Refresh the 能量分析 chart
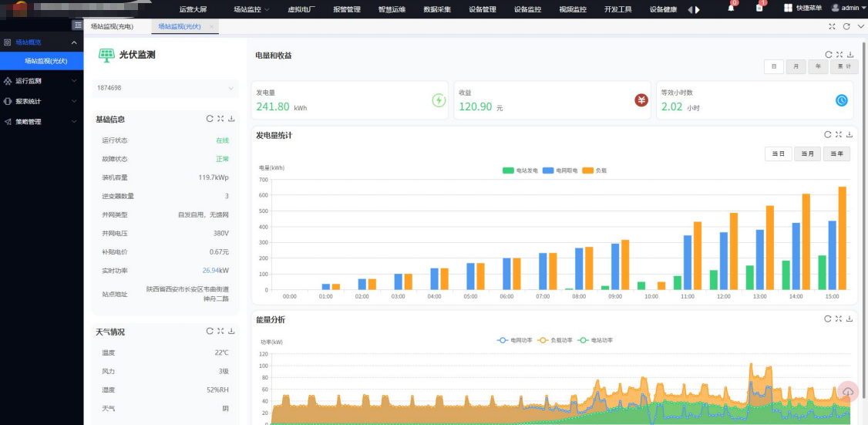Viewport: 868px width, 425px height. 828,319
